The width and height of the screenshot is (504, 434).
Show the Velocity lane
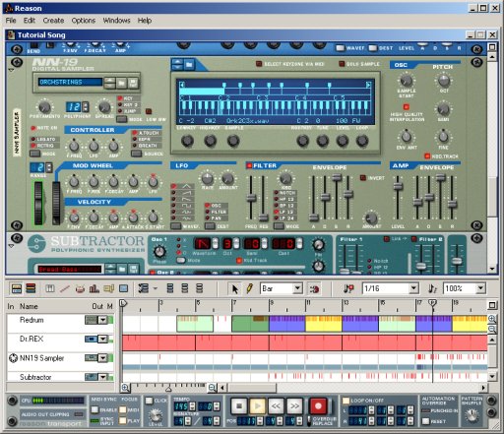94,288
